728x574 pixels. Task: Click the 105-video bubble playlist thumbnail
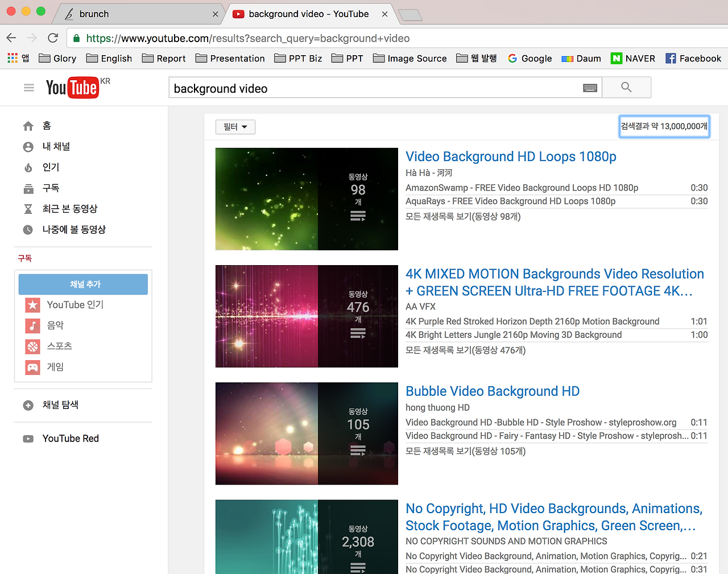pos(307,433)
